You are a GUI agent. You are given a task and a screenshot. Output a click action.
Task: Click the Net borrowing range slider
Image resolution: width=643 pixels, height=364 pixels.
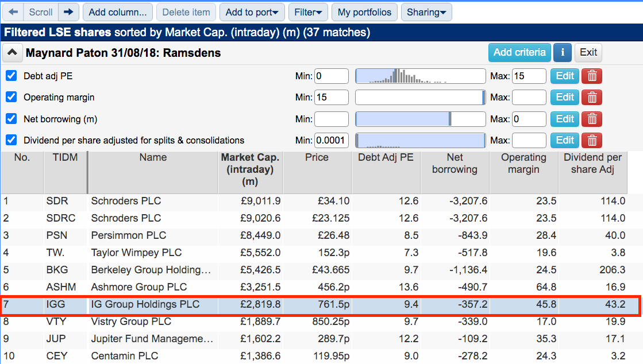(420, 119)
